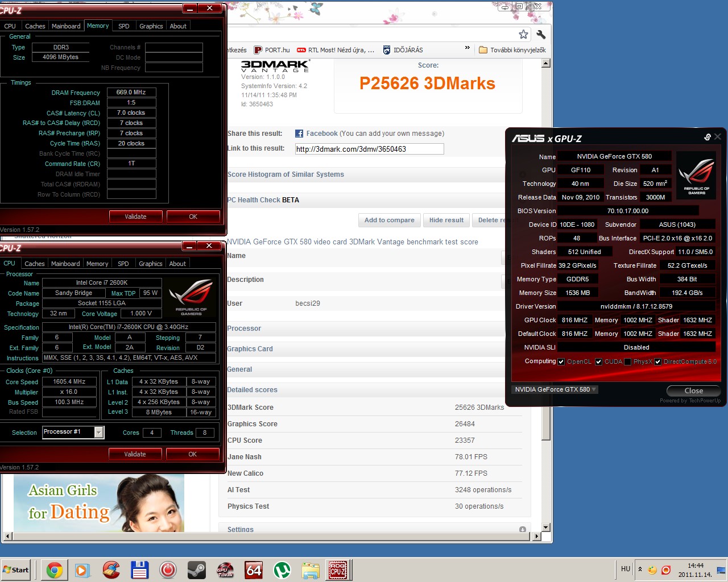This screenshot has height=582, width=728.
Task: Toggle the OpenCL checkbox in GPU-Z
Action: (x=561, y=361)
